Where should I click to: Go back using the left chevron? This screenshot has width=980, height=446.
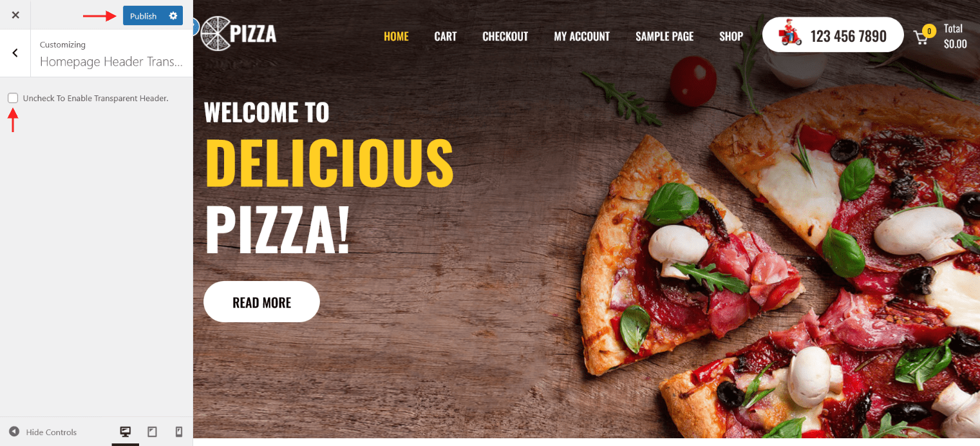[15, 53]
